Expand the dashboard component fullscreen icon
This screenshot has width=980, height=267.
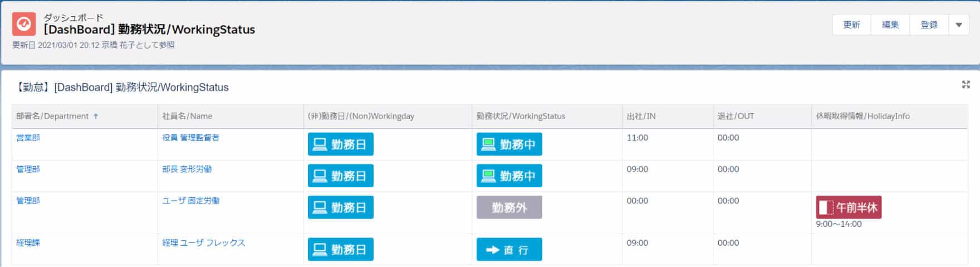(x=966, y=85)
